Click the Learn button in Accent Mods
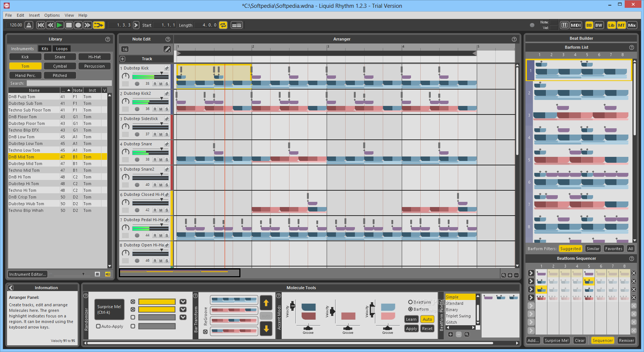Screen dimensions: 644x352 (411, 319)
